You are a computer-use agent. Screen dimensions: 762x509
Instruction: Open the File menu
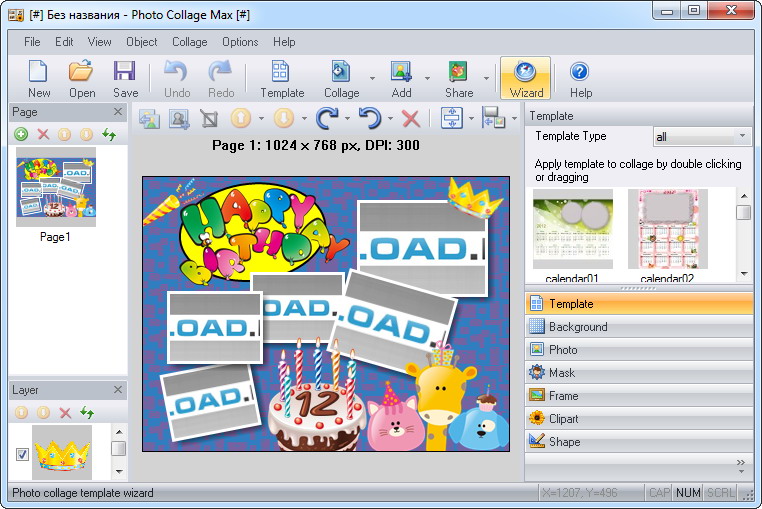pyautogui.click(x=32, y=42)
